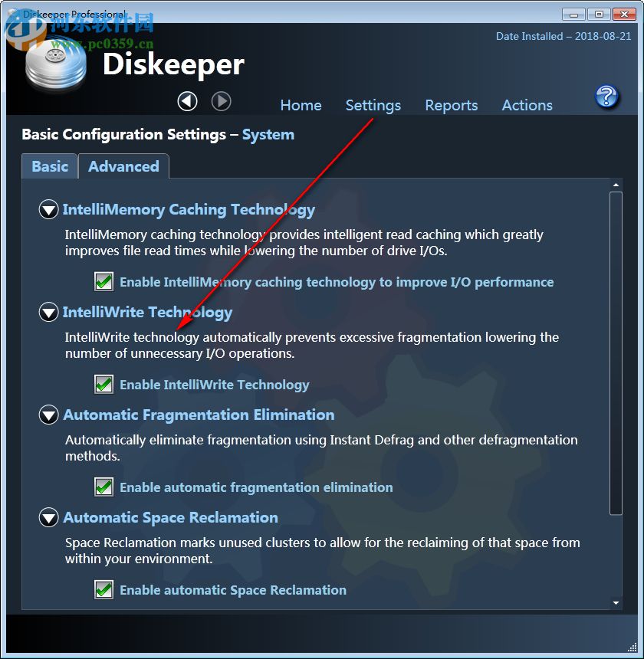Disable automatic fragmentation elimination

point(103,487)
